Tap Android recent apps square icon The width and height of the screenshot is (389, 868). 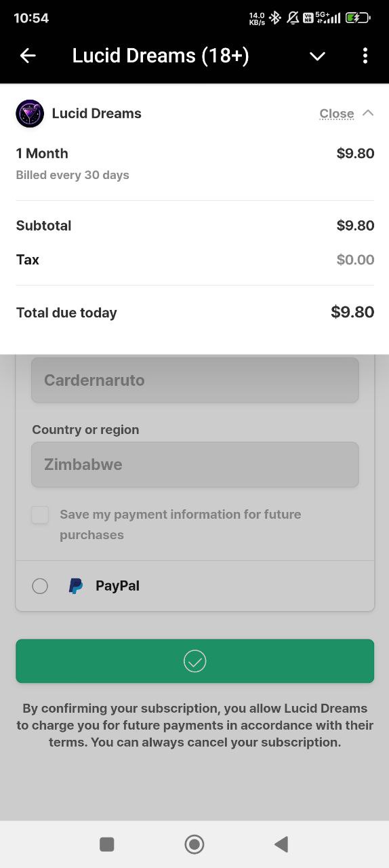pos(106,844)
